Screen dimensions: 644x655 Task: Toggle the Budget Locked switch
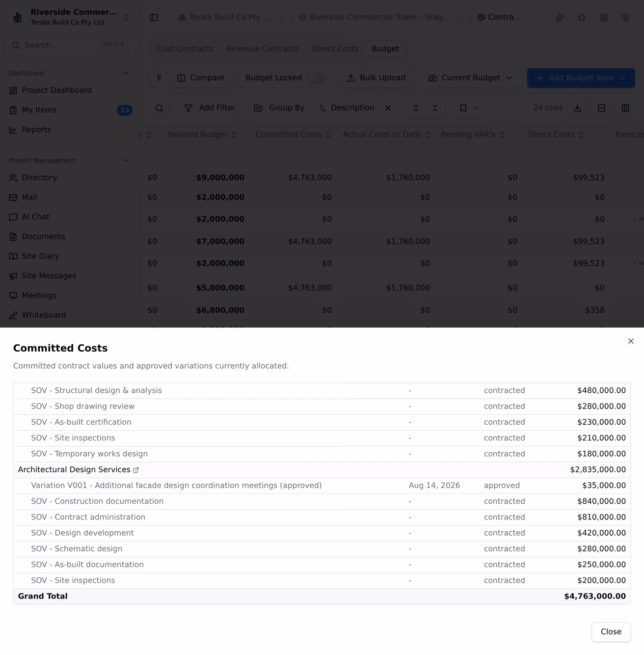coord(316,78)
